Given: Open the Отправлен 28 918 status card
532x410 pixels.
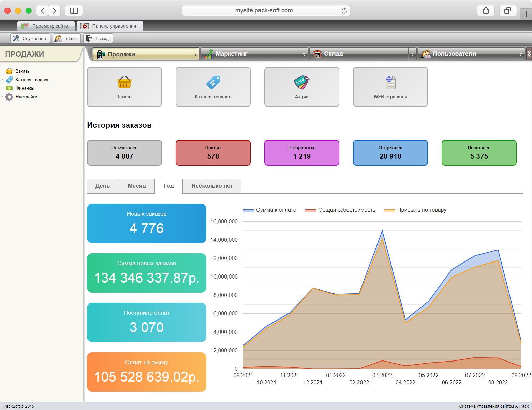Looking at the screenshot, I should (390, 153).
